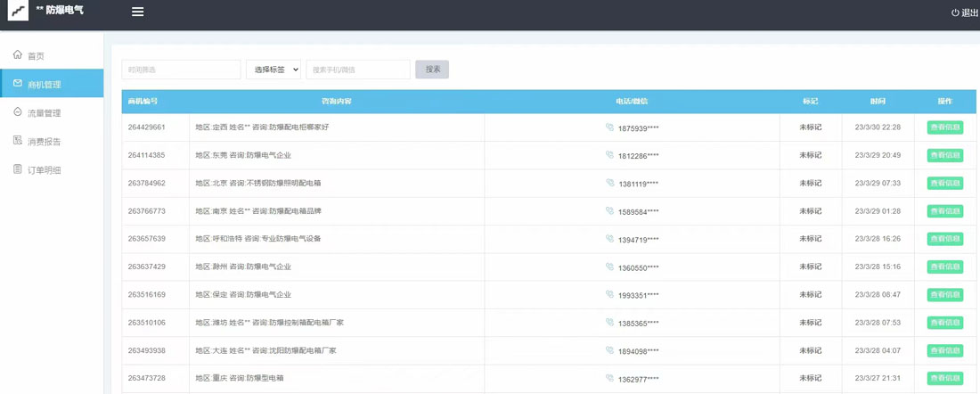View info for record 263766773
Screen dimensions: 980x394
(x=945, y=210)
